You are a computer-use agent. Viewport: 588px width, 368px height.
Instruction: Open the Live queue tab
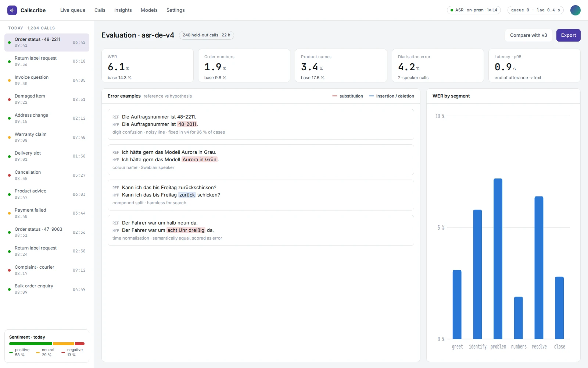(x=73, y=10)
